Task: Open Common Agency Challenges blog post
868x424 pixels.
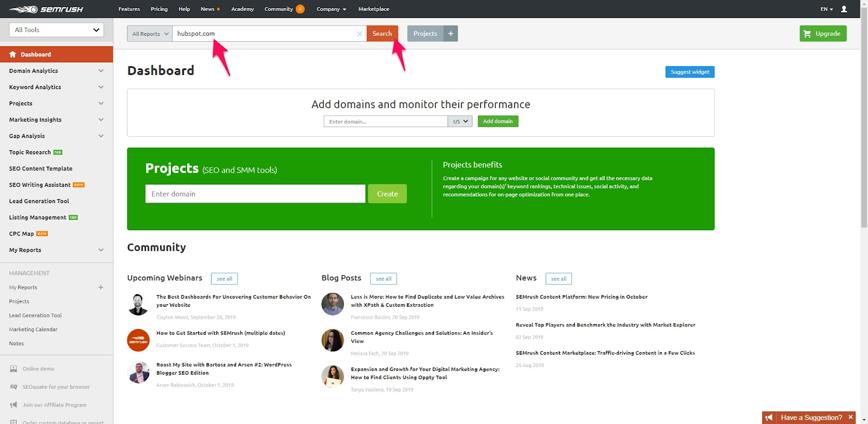Action: click(422, 337)
